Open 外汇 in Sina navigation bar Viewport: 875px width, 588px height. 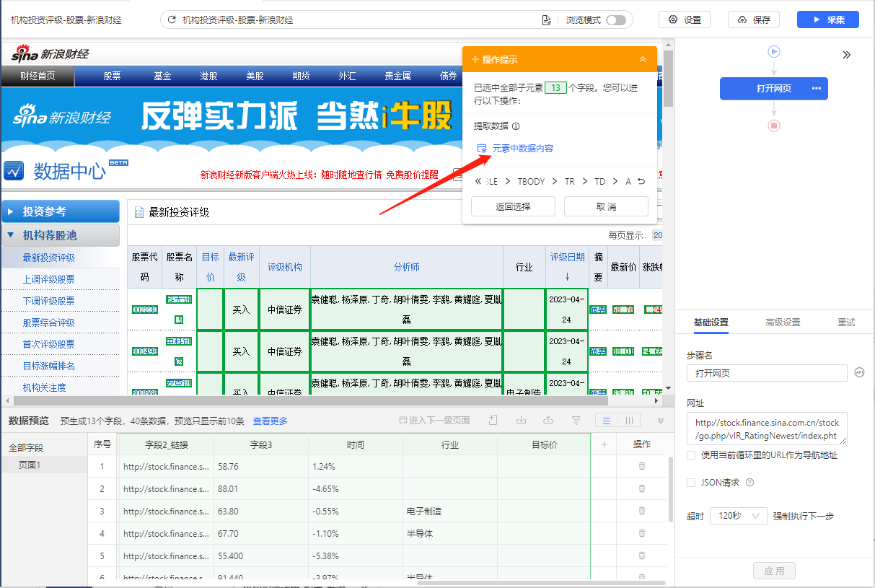tap(347, 76)
